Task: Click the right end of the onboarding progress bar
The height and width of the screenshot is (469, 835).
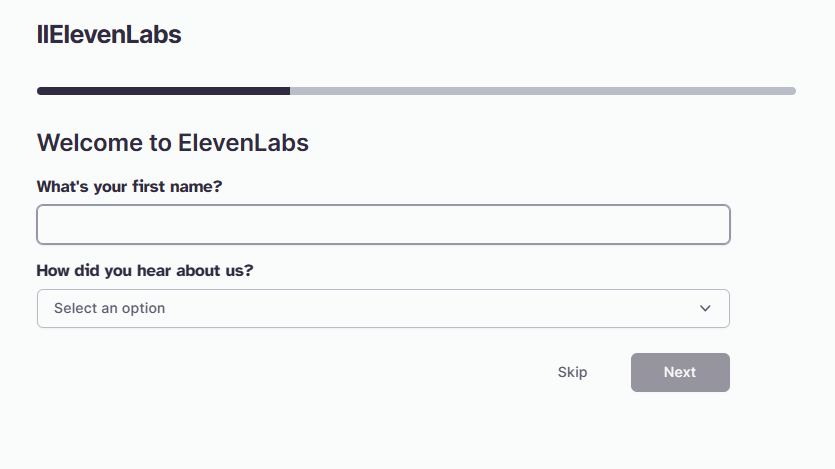Action: coord(791,91)
